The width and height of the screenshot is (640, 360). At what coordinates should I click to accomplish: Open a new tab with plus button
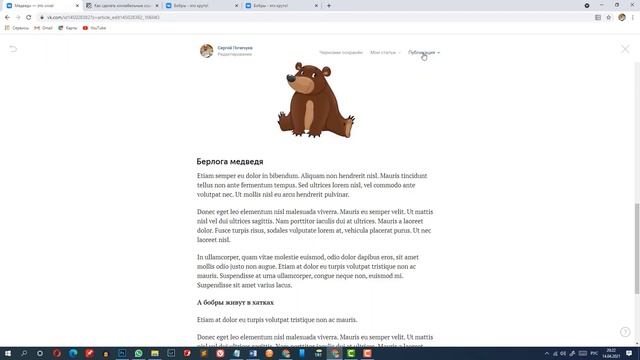pyautogui.click(x=329, y=6)
